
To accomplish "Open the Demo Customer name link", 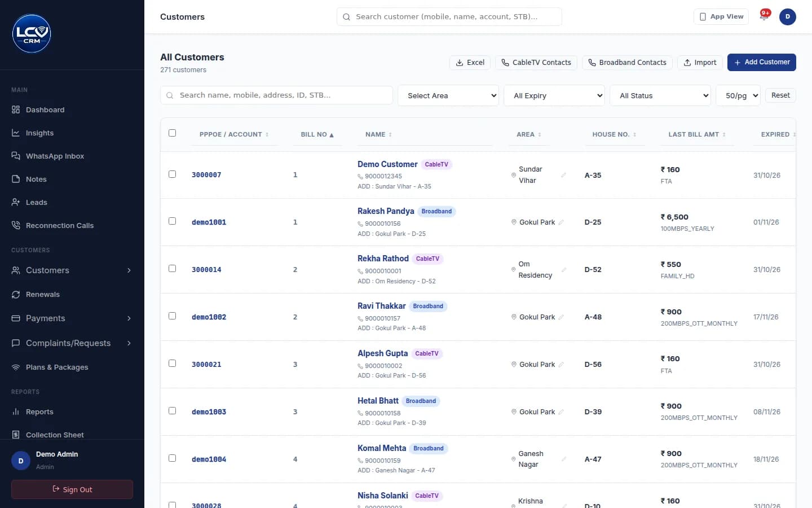I will [x=387, y=164].
